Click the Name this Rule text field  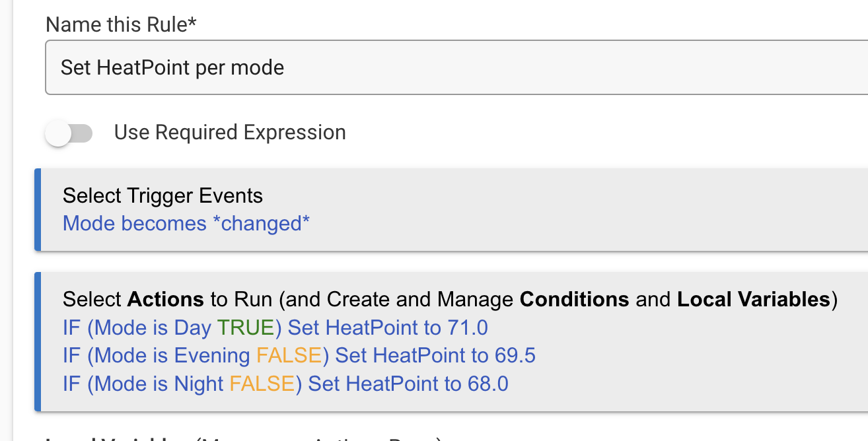pos(456,67)
